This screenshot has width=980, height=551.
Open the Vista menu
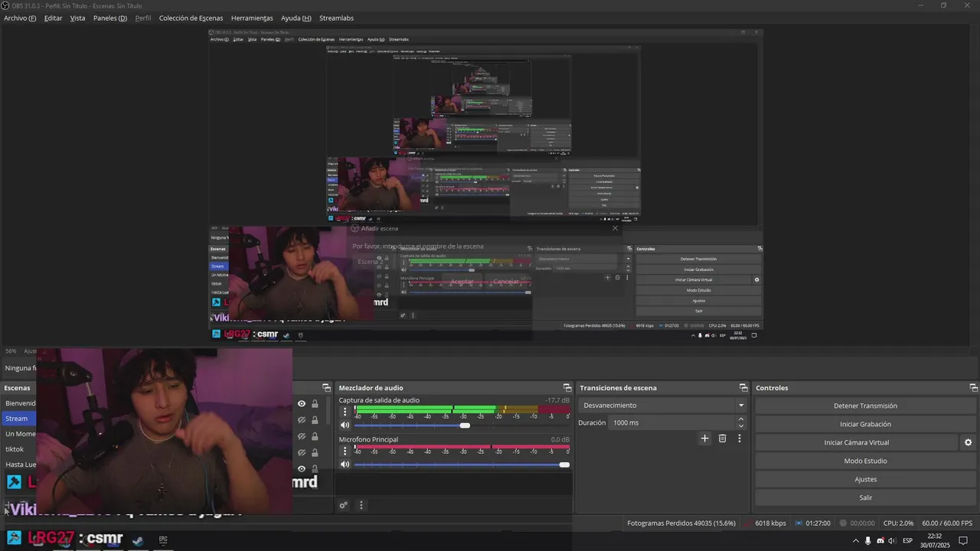pyautogui.click(x=77, y=18)
